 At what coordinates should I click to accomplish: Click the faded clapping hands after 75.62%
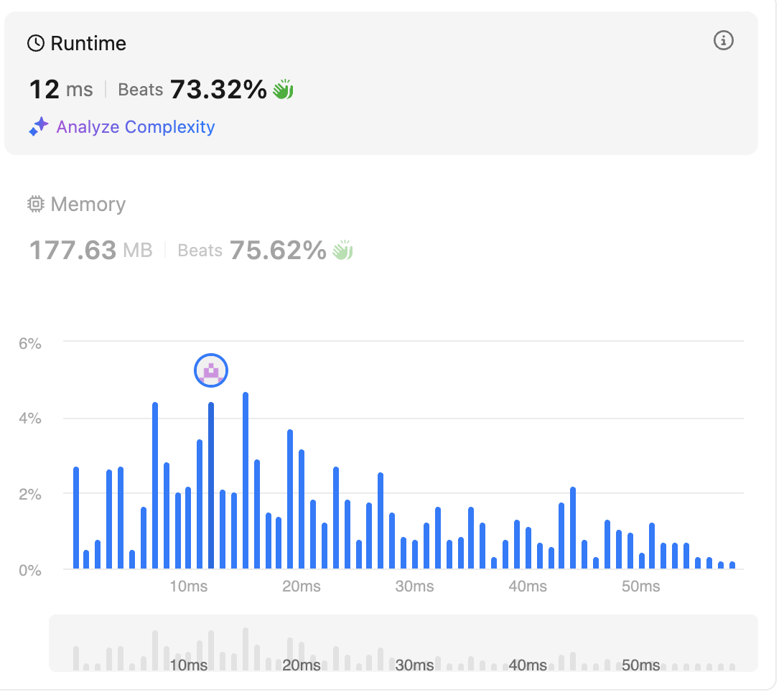point(342,251)
